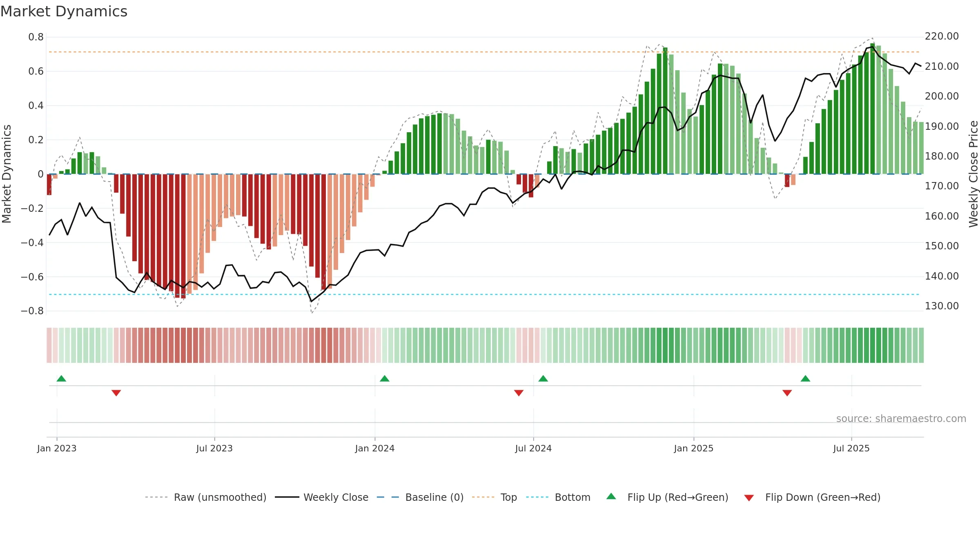
Task: Click the Jan 2024 x-axis label
Action: 375,448
